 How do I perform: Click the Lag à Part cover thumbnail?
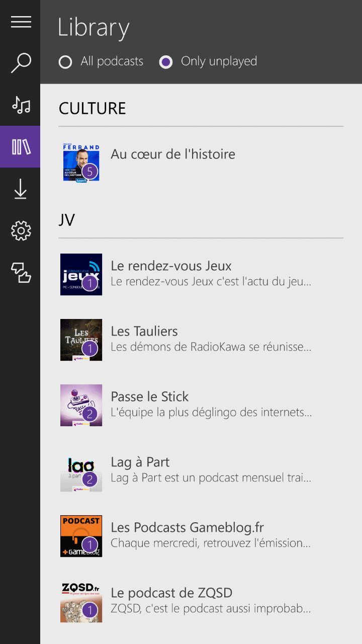click(81, 470)
